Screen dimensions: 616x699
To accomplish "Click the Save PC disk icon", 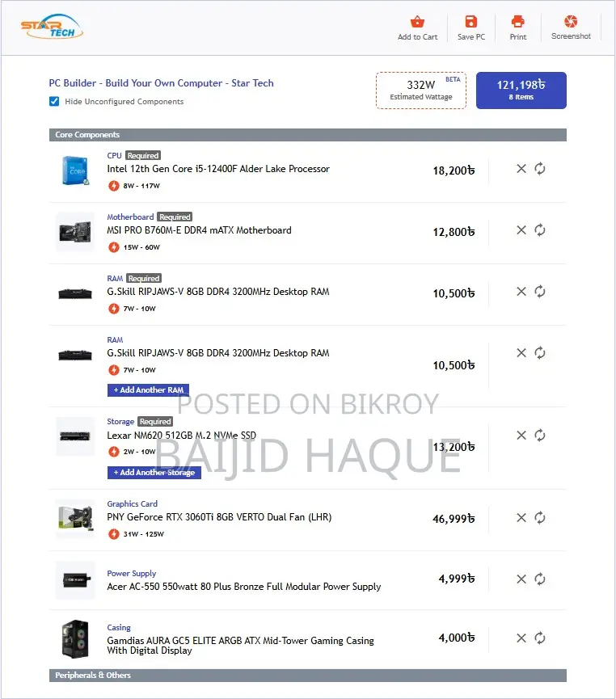I will [471, 21].
